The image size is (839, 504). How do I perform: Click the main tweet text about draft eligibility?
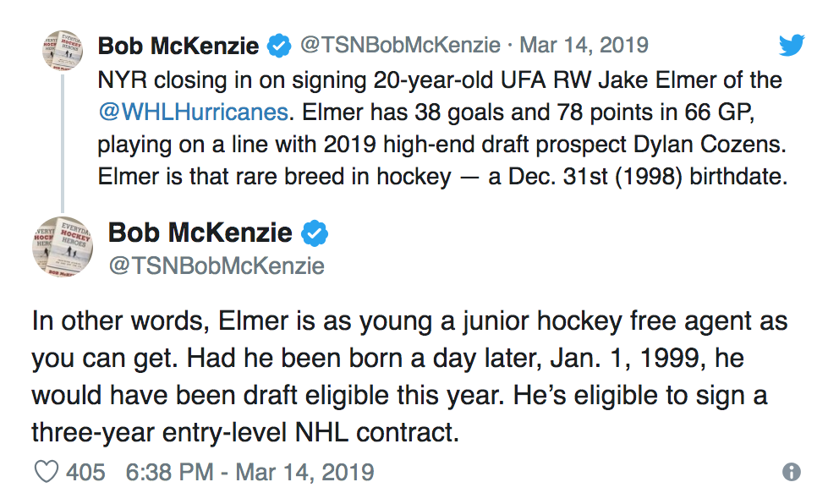click(x=410, y=376)
